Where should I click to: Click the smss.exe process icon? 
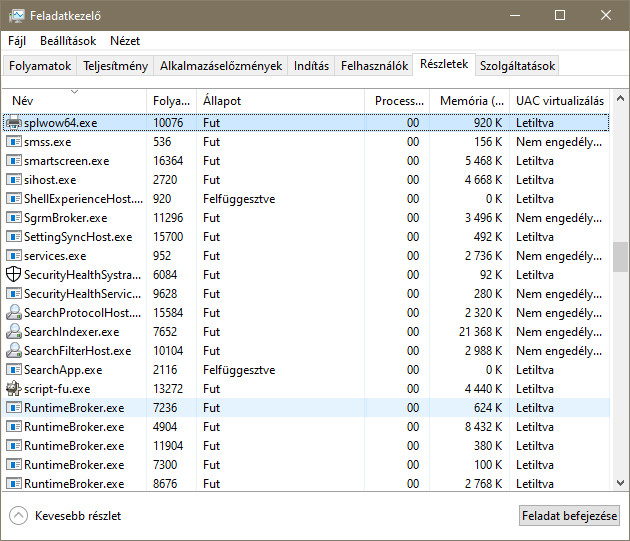[14, 141]
